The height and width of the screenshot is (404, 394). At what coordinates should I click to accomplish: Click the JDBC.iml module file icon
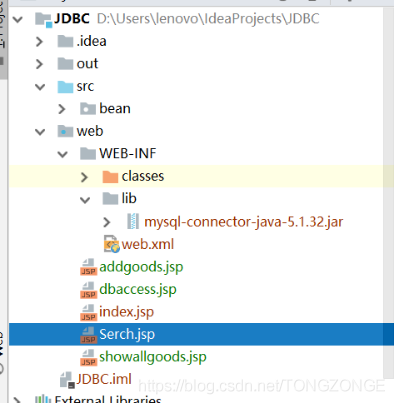(x=67, y=380)
